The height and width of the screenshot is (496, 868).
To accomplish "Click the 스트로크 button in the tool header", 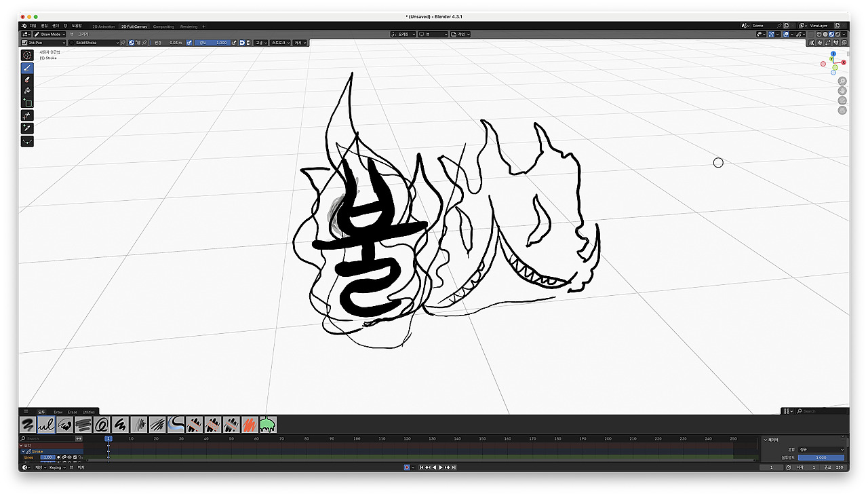I will click(x=279, y=42).
